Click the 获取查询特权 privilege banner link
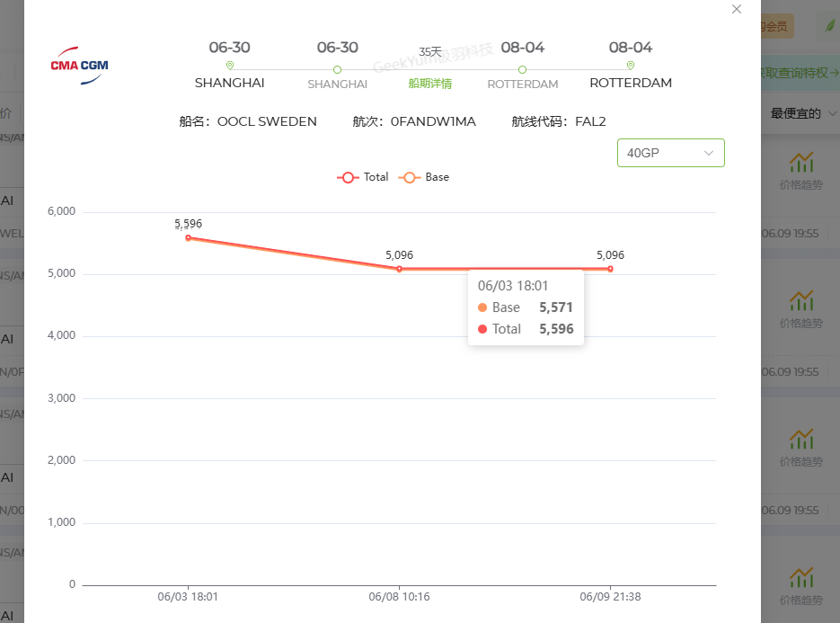Screen dimensions: 840x623 tap(800, 73)
